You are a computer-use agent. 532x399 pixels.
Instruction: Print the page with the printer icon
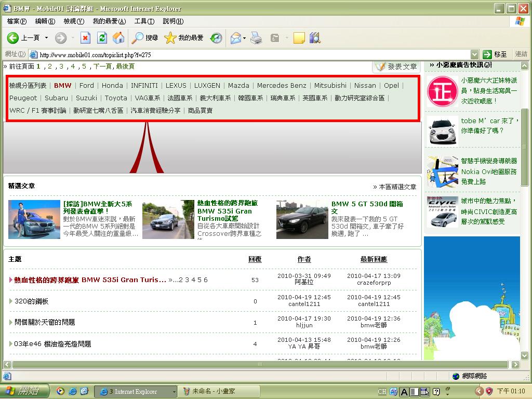click(x=256, y=37)
